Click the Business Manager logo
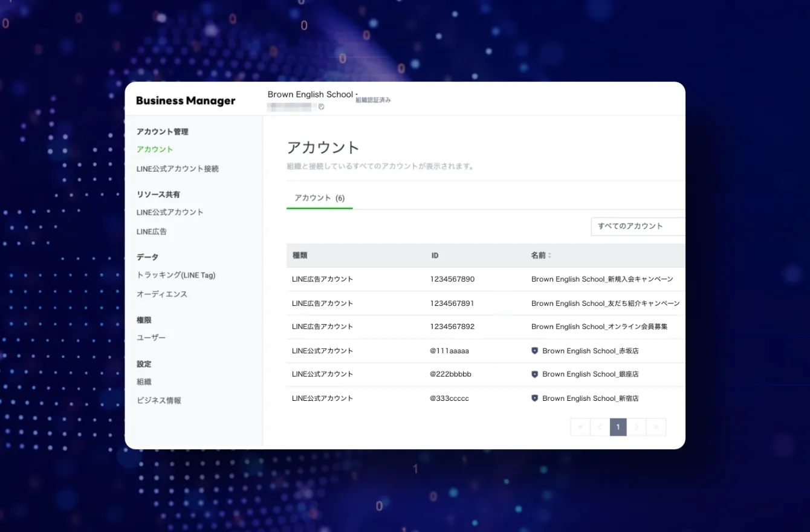810x532 pixels. 186,101
